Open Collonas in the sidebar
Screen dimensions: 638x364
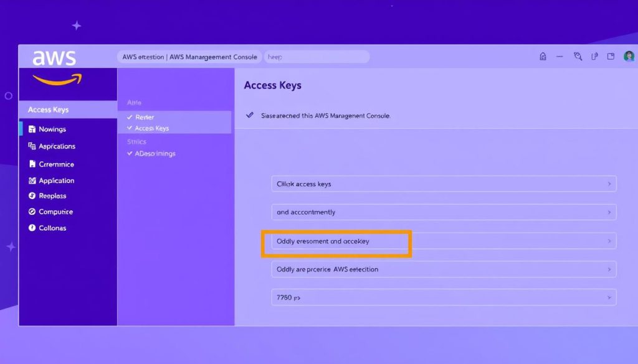pos(52,228)
